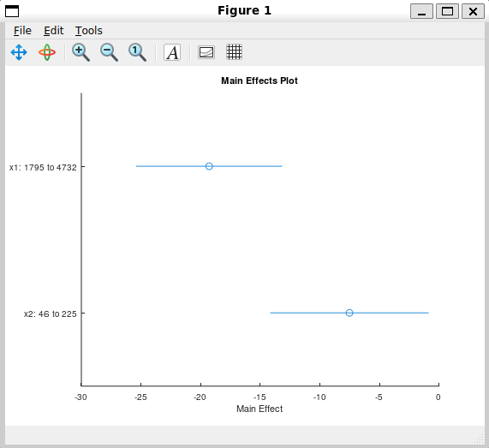This screenshot has height=448, width=489.
Task: Click the -25 x-axis tick label
Action: click(140, 397)
